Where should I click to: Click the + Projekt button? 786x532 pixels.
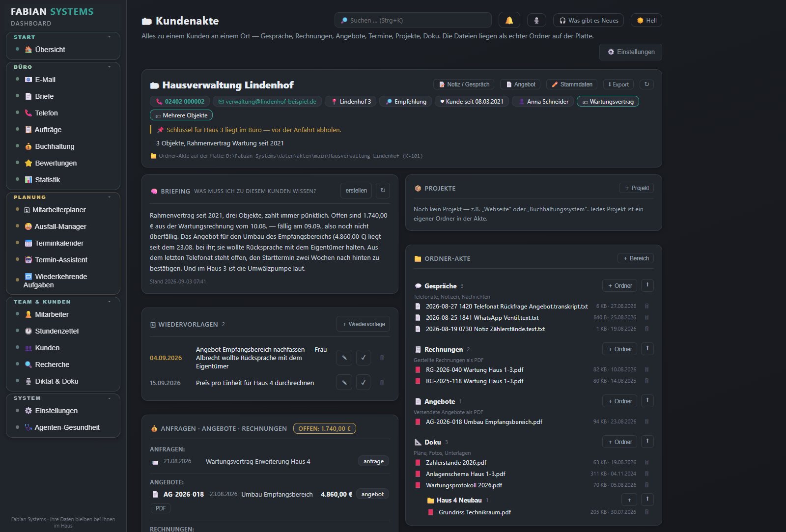pyautogui.click(x=636, y=188)
